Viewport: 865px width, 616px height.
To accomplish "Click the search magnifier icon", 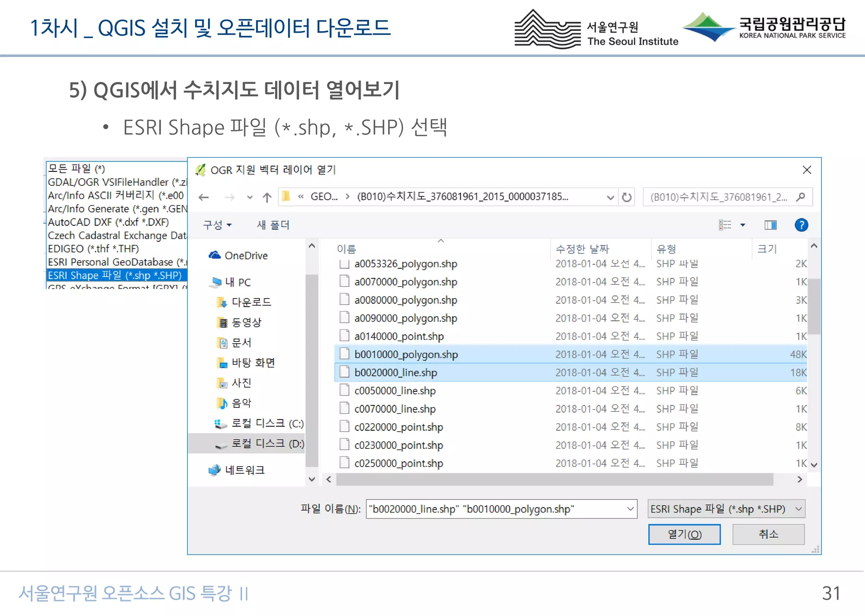I will 800,197.
